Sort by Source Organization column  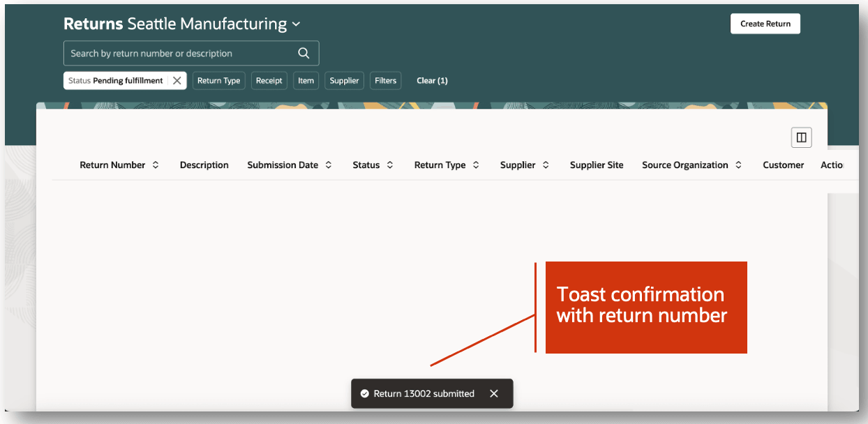(x=738, y=165)
